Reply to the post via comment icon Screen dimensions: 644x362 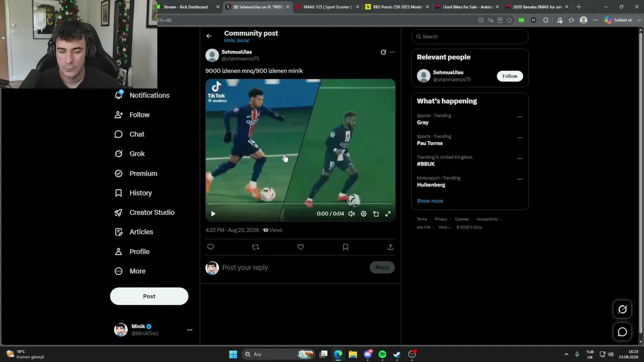coord(211,247)
